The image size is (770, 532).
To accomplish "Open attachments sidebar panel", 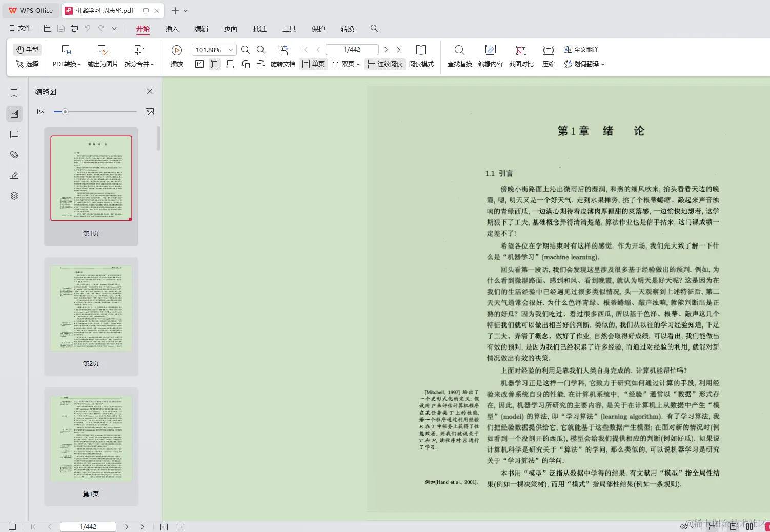I will pyautogui.click(x=14, y=155).
